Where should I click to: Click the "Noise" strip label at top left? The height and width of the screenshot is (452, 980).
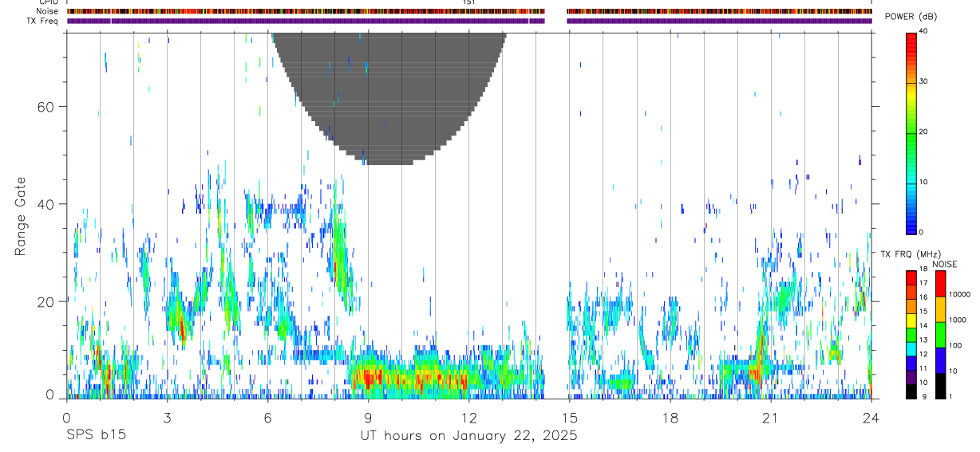(49, 11)
